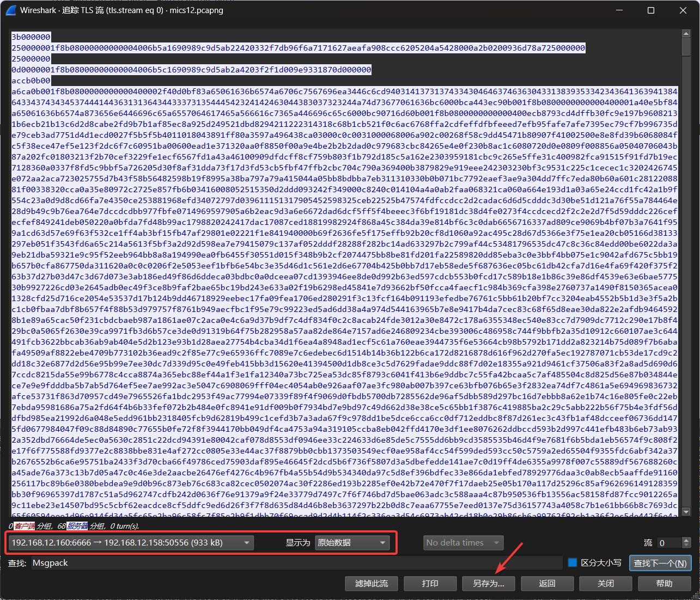Click the 返回 button
The width and height of the screenshot is (700, 600).
click(547, 583)
